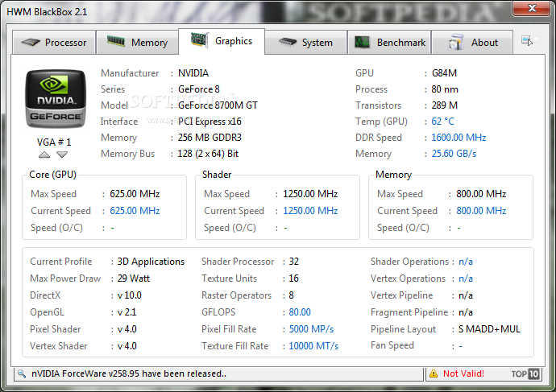This screenshot has width=556, height=392.
Task: Open the Memory tab
Action: point(137,43)
